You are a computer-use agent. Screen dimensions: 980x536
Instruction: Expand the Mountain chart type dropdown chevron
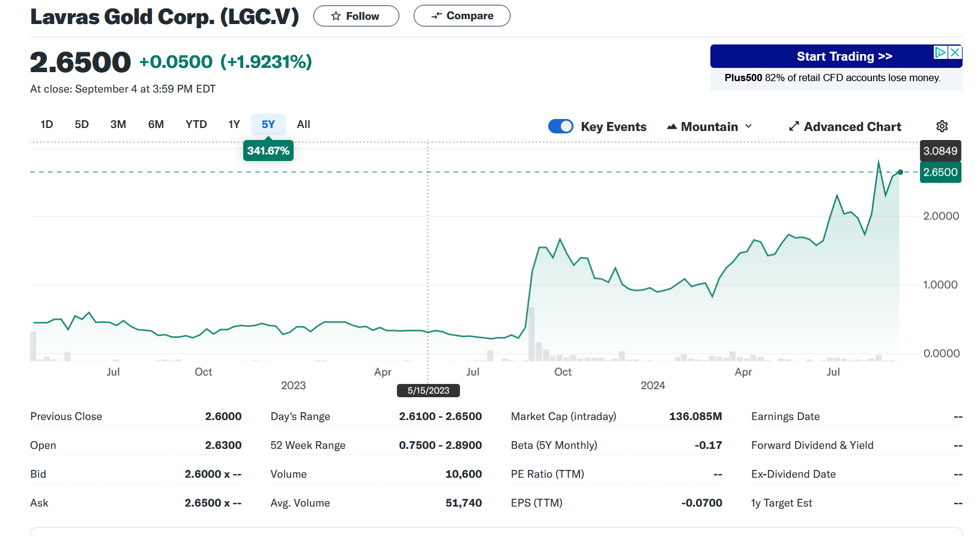[x=748, y=126]
